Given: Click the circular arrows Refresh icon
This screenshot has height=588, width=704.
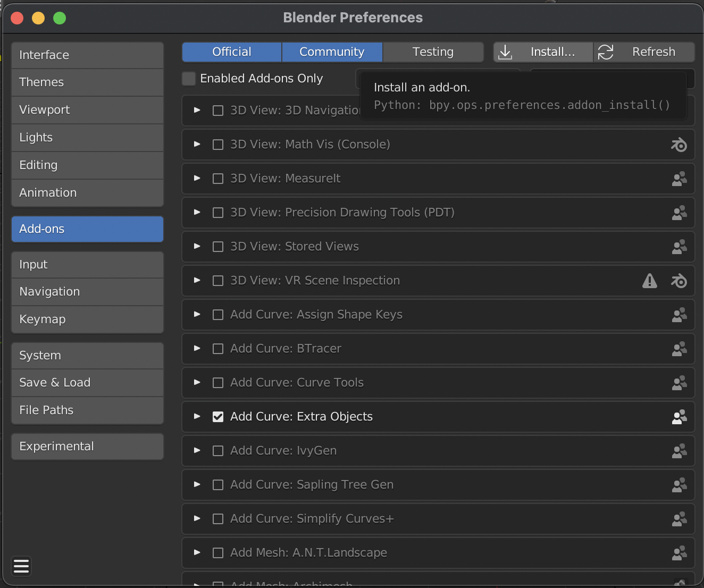Looking at the screenshot, I should [606, 52].
